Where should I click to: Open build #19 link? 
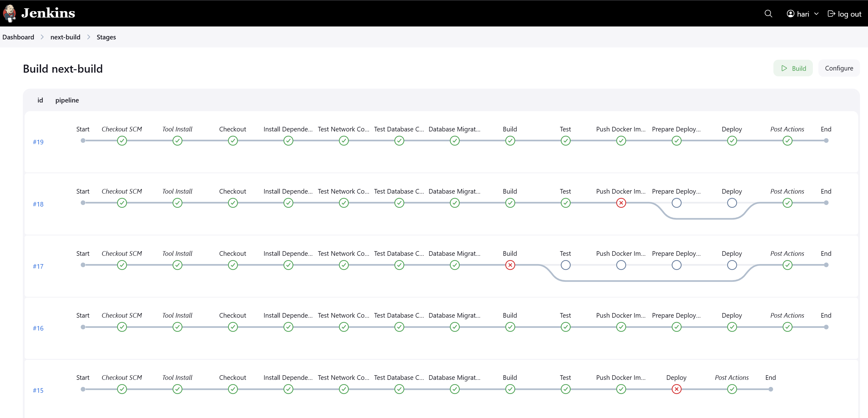38,142
